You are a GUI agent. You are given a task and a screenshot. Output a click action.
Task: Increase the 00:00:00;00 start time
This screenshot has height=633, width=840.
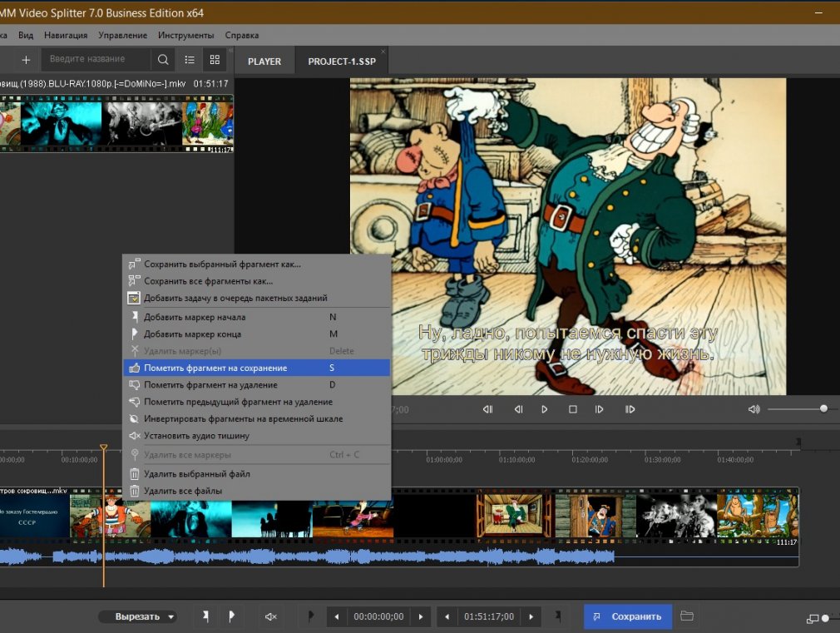(x=421, y=617)
